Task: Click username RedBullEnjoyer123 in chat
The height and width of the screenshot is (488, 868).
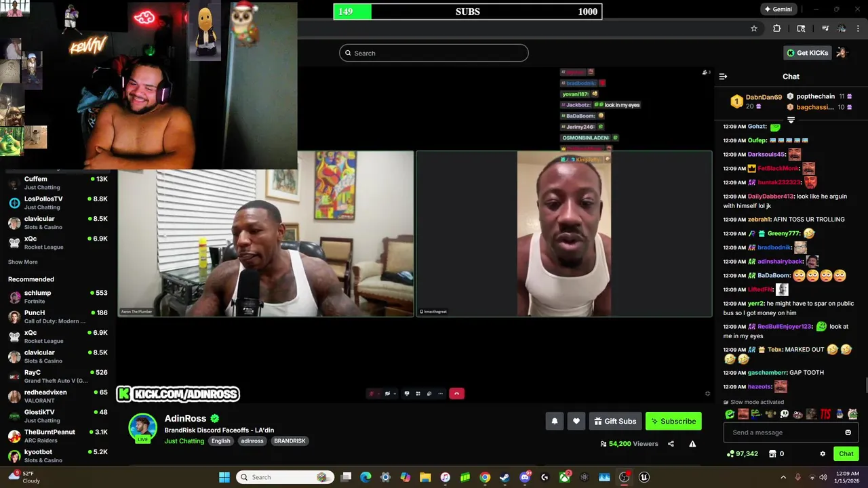Action: tap(784, 326)
